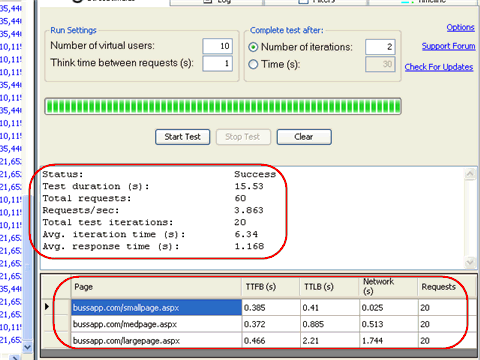Click the Status value Success

coord(255,174)
